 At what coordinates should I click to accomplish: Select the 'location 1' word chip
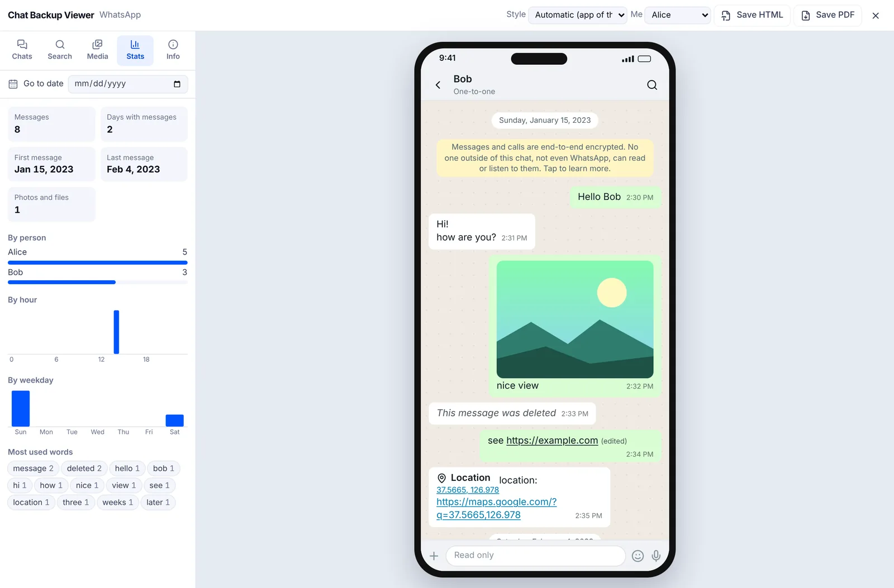point(31,503)
